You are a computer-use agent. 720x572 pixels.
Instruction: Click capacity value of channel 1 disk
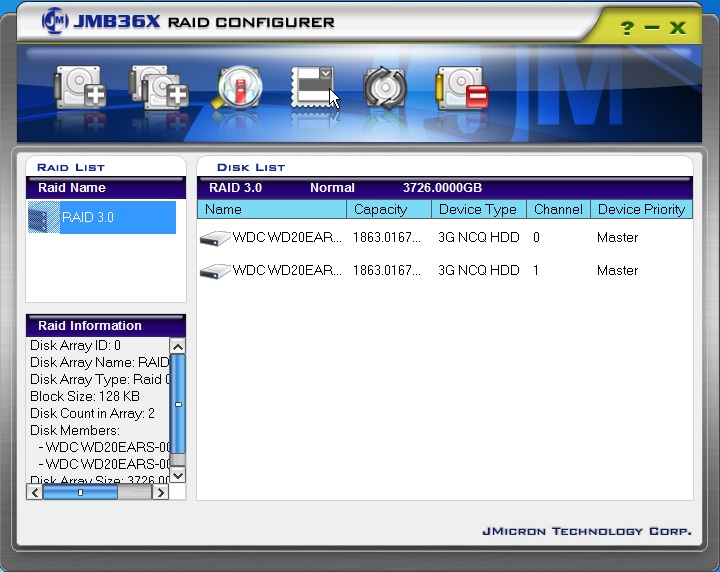click(387, 270)
